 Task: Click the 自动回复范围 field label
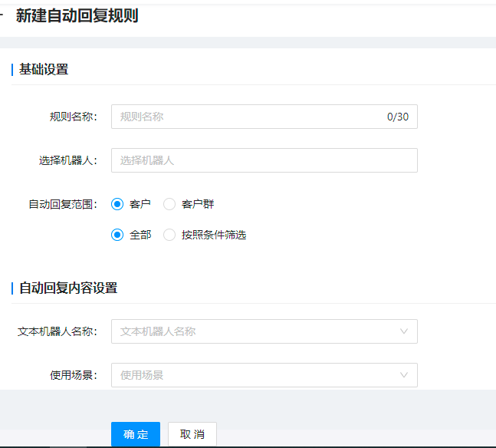click(63, 204)
